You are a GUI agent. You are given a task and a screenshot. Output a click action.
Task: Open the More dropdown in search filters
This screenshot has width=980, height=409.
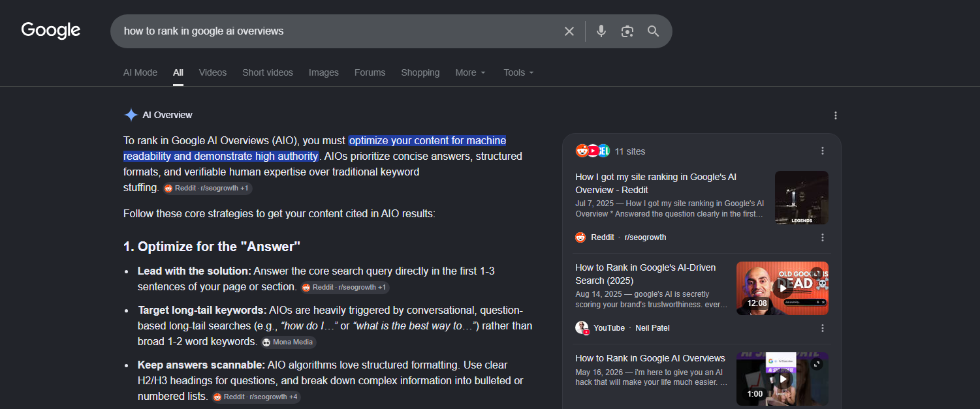coord(471,72)
